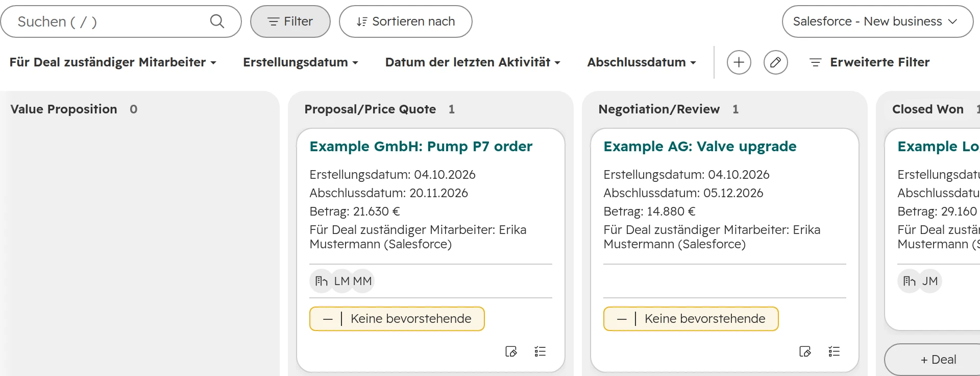Screen dimensions: 980x376
Task: Click Value Proposition column header
Action: (x=64, y=109)
